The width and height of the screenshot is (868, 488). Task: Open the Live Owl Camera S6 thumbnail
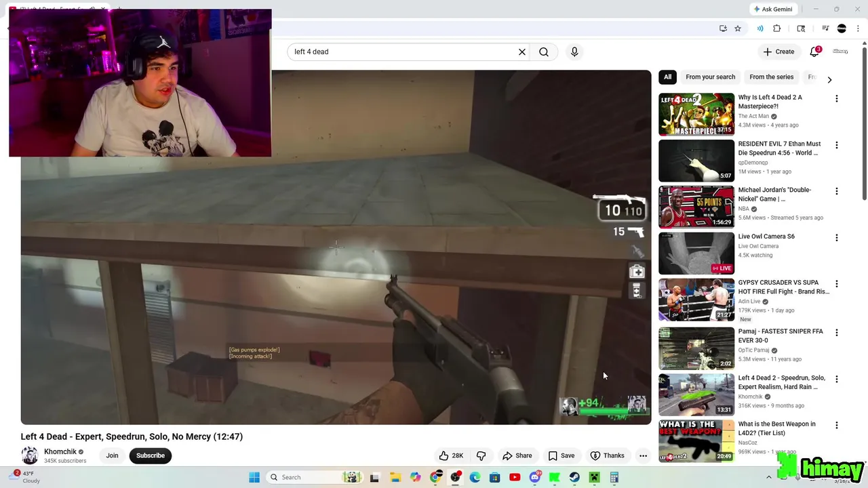(696, 253)
